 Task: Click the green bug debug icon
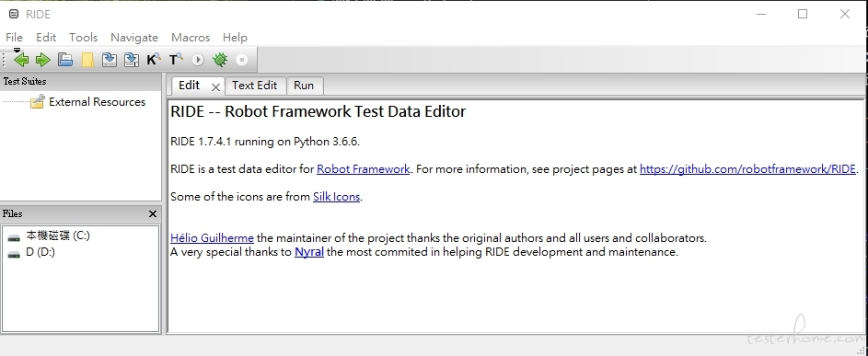[x=220, y=60]
